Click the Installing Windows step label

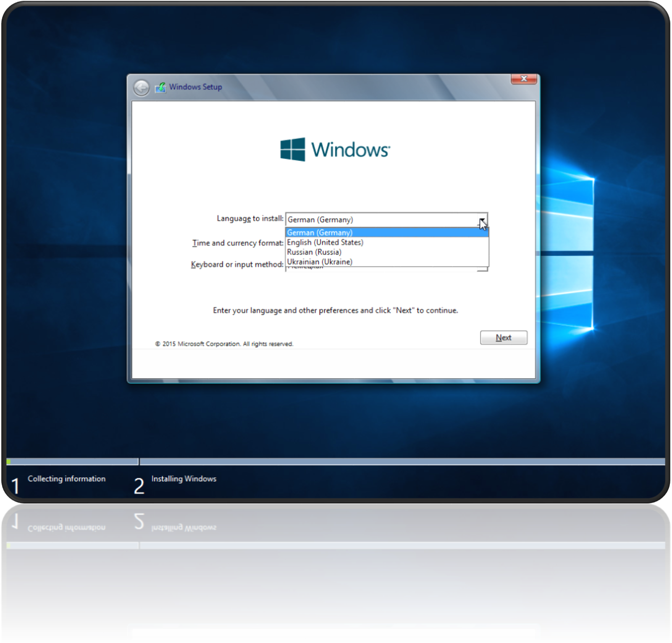click(184, 479)
